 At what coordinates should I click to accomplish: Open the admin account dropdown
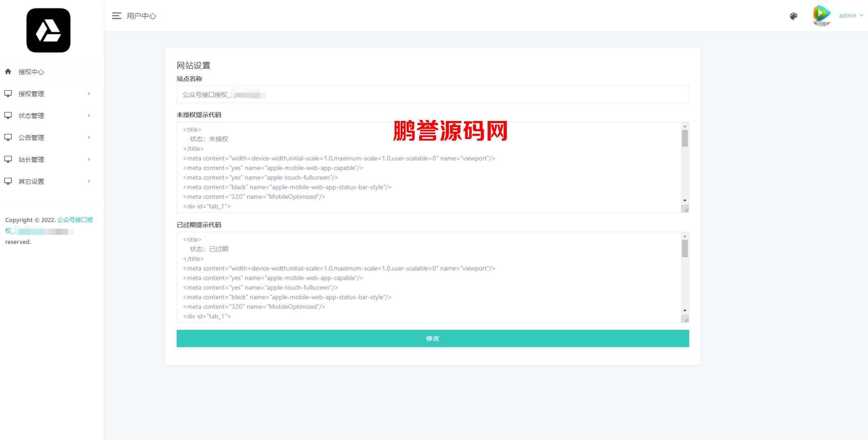tap(851, 15)
